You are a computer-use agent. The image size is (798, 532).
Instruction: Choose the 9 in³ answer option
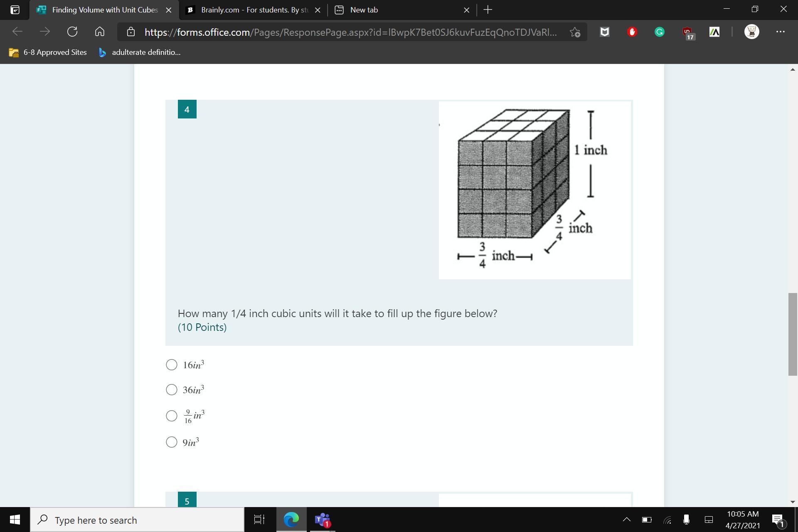172,442
